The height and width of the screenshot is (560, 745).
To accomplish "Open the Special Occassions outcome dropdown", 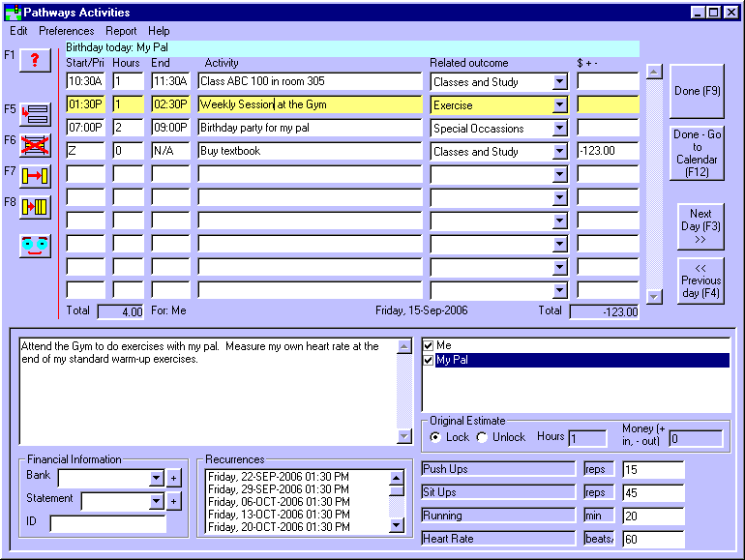I will tap(559, 129).
